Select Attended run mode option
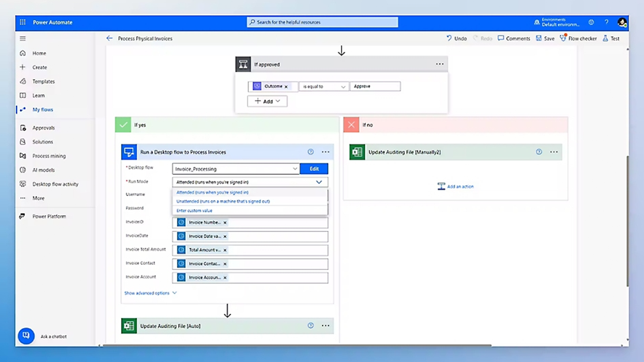This screenshot has width=644, height=362. tap(250, 192)
